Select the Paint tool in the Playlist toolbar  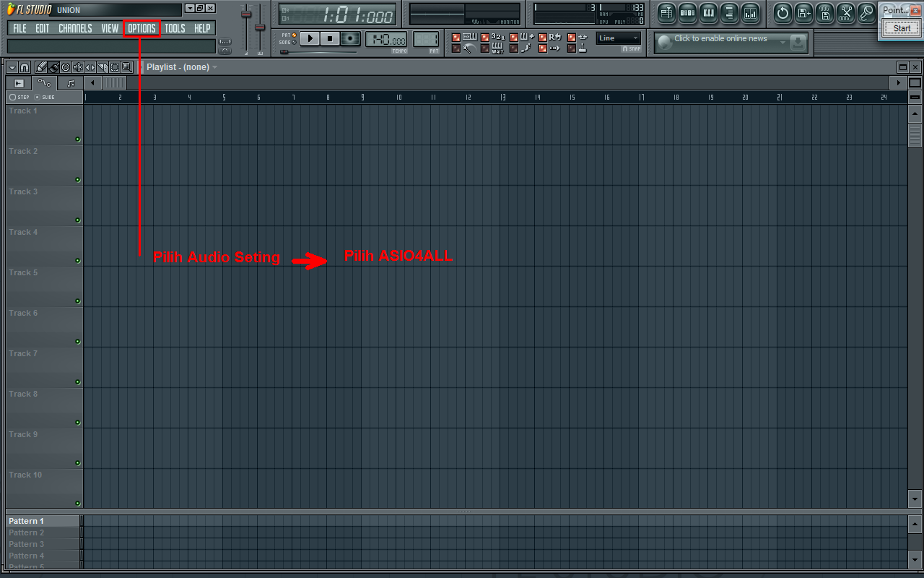[53, 67]
